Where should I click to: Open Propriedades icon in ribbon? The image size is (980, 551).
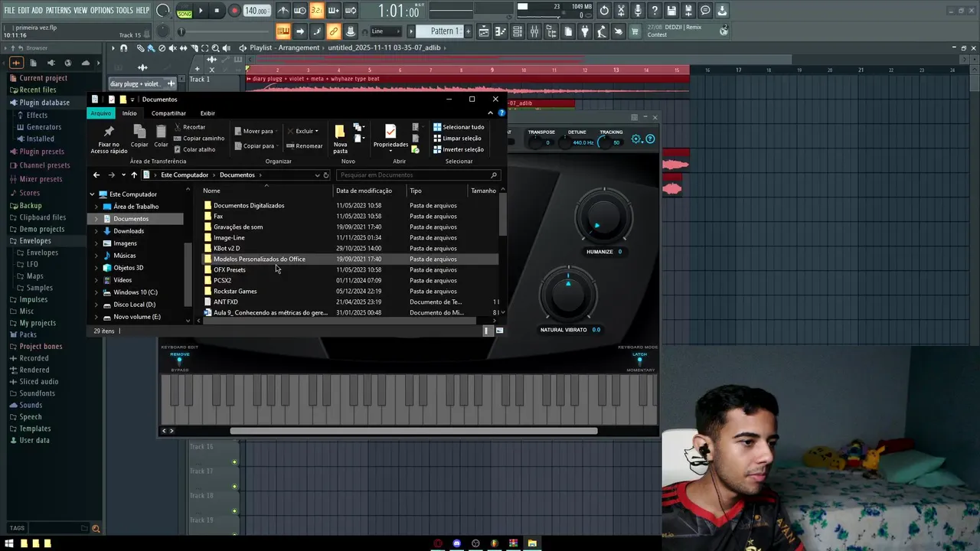click(390, 136)
